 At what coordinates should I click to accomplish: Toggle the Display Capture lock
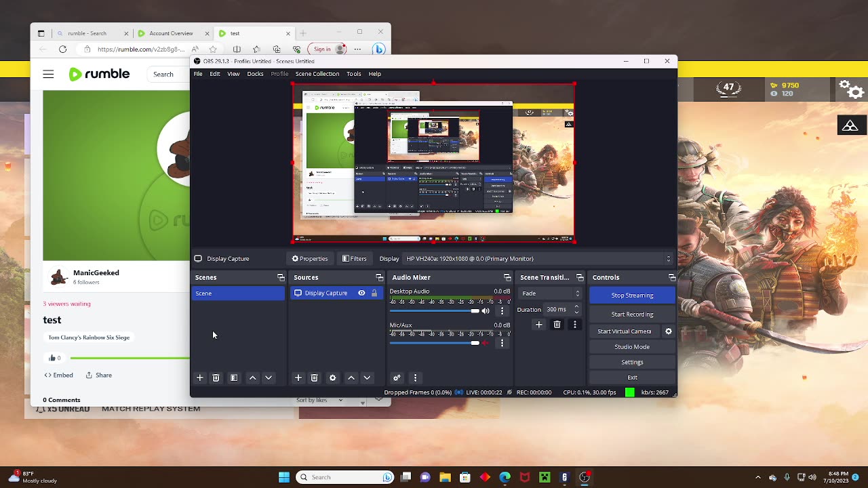[x=374, y=293]
